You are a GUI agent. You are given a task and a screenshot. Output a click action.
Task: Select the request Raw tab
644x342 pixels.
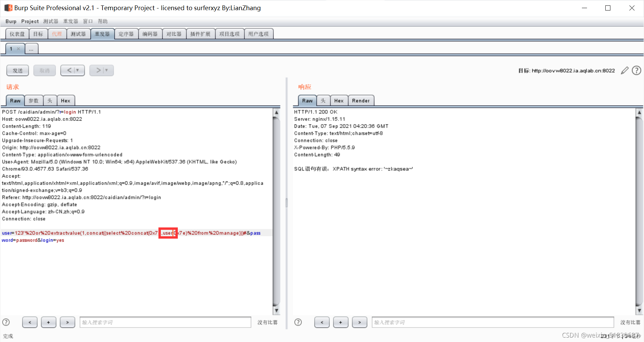point(15,101)
